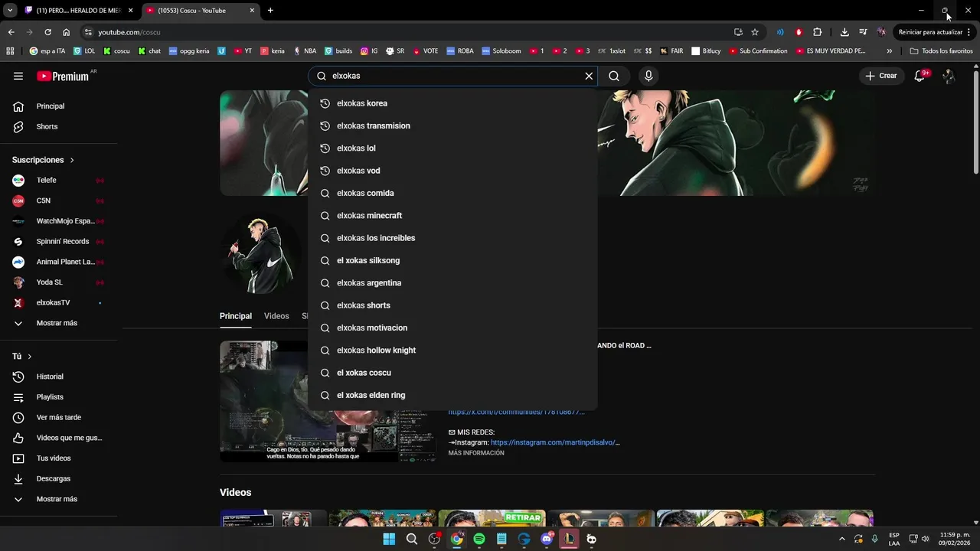Open Spotify from the taskbar
The width and height of the screenshot is (980, 551).
(x=479, y=539)
